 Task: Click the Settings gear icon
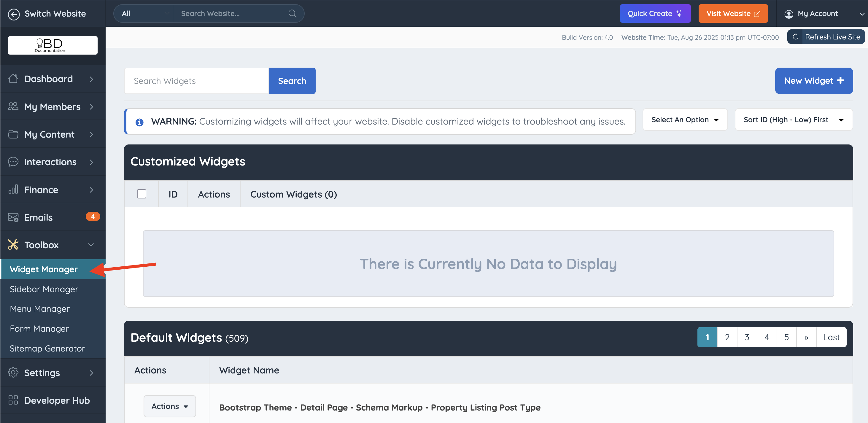(x=13, y=373)
